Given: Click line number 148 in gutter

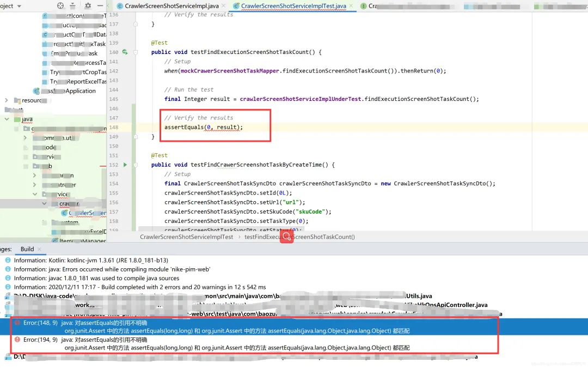Looking at the screenshot, I should [114, 127].
